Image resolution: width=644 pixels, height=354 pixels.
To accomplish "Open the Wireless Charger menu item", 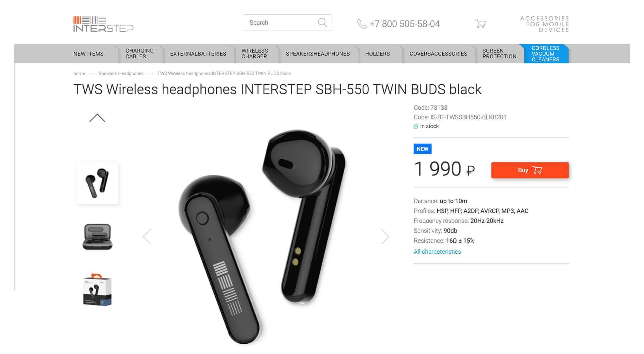I will [x=255, y=54].
